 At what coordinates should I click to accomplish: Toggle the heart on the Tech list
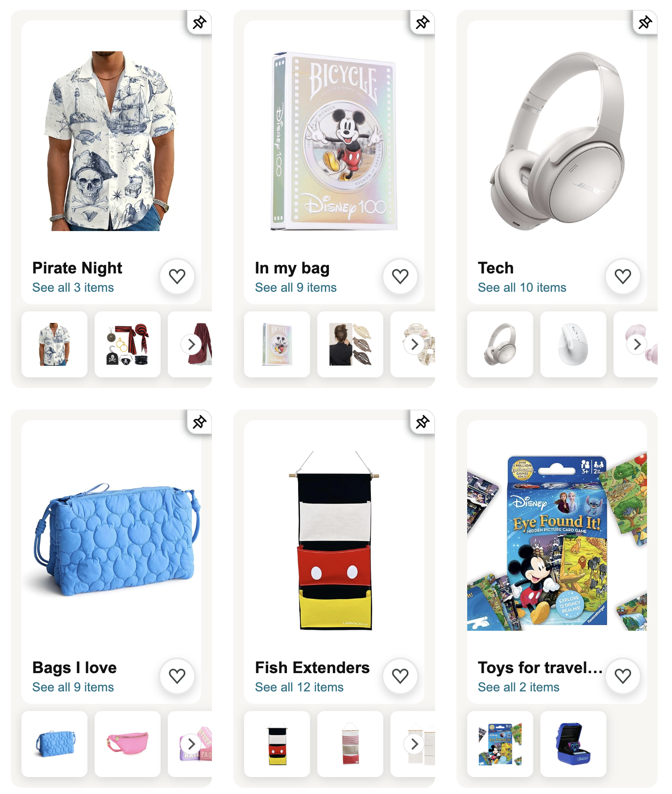click(x=623, y=277)
